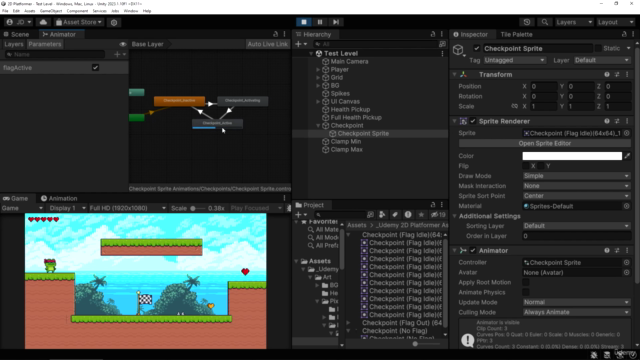
Task: Open the Play Focused dropdown
Action: (x=256, y=208)
